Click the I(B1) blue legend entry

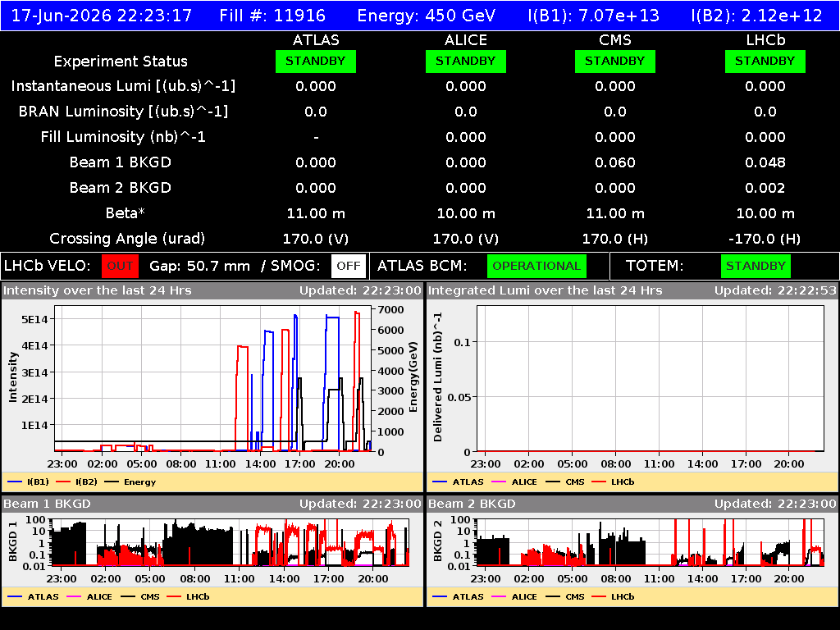coord(29,482)
